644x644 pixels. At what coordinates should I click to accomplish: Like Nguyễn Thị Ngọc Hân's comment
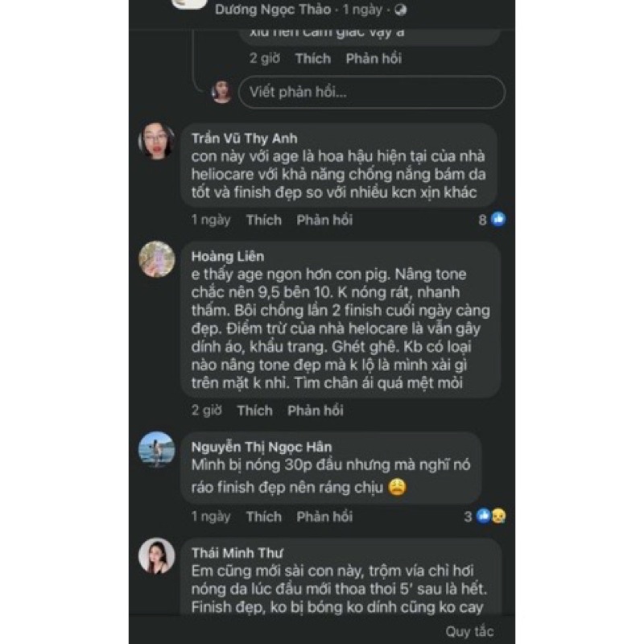pos(264,517)
